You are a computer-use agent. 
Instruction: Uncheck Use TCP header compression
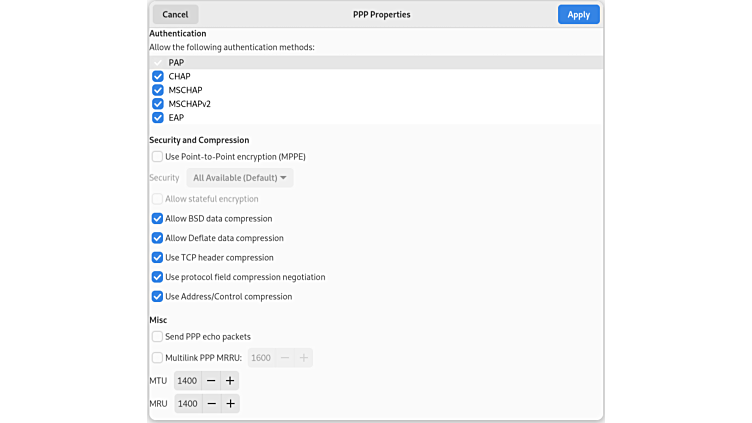point(158,258)
